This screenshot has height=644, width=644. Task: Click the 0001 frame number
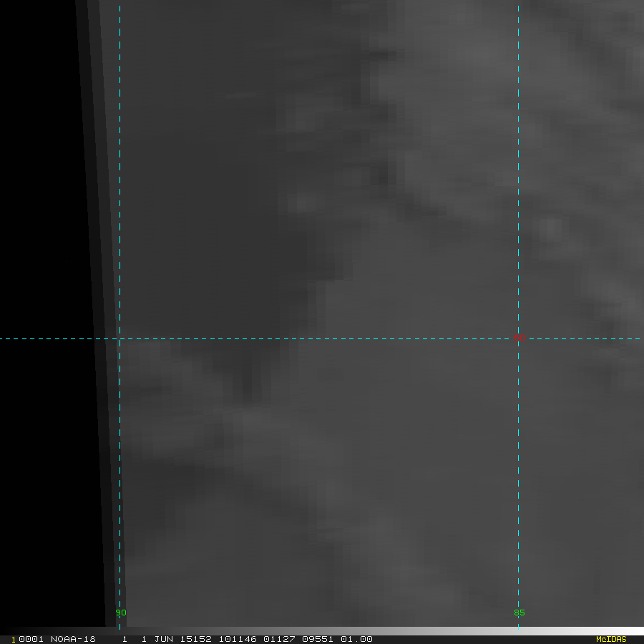pyautogui.click(x=31, y=639)
